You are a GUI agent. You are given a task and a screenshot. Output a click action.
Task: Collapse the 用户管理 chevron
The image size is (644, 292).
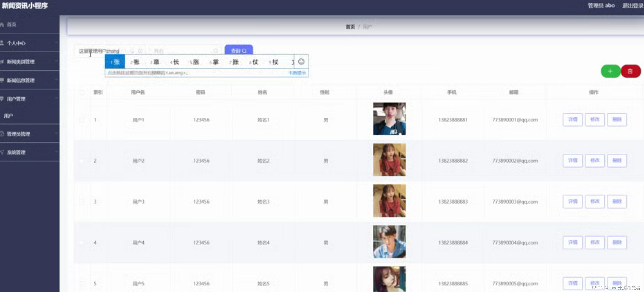(x=56, y=98)
